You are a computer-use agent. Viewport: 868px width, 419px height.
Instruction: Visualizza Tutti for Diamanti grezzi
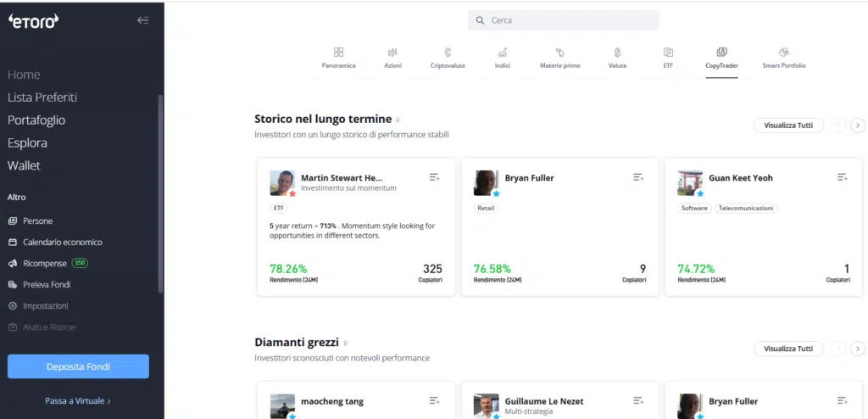[788, 349]
